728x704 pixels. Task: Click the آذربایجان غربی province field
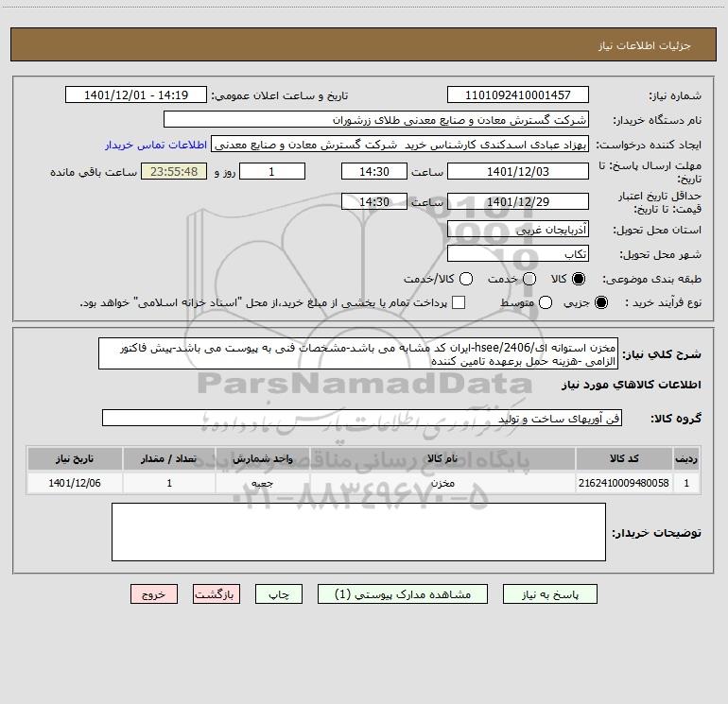(x=518, y=229)
